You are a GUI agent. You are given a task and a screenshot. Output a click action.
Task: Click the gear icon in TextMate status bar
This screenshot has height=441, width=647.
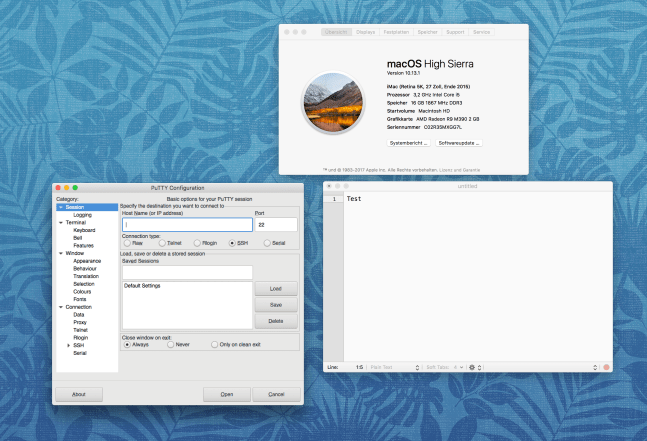472,367
